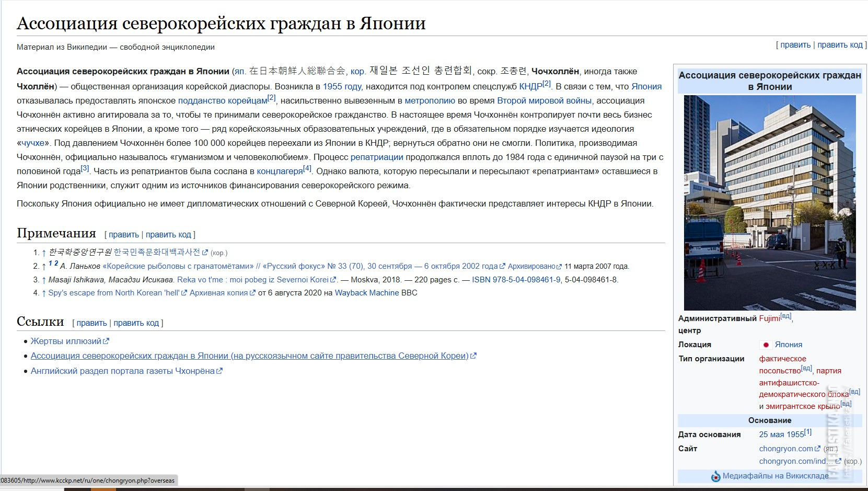Open the 'Япония' link in the infobox Локация row
This screenshot has width=868, height=491.
789,345
